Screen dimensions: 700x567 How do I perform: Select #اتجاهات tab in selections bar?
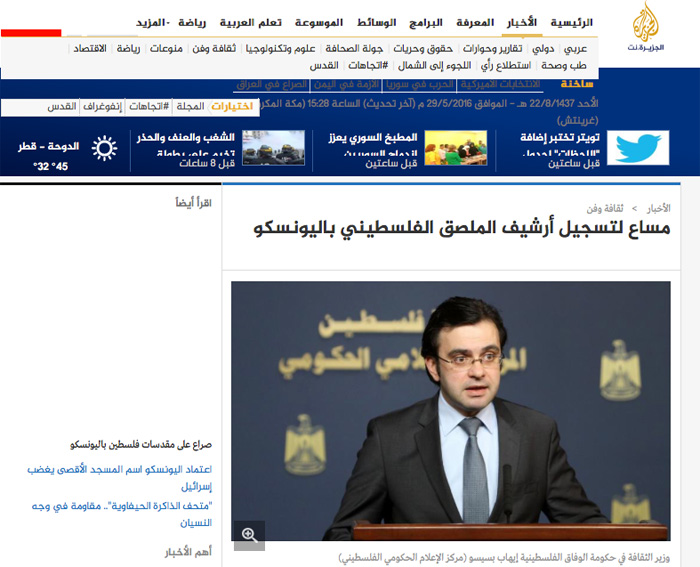[149, 107]
